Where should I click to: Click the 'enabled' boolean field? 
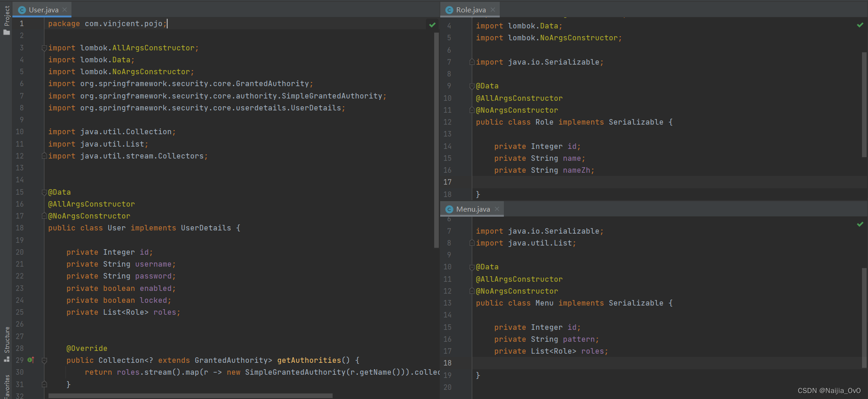[156, 288]
